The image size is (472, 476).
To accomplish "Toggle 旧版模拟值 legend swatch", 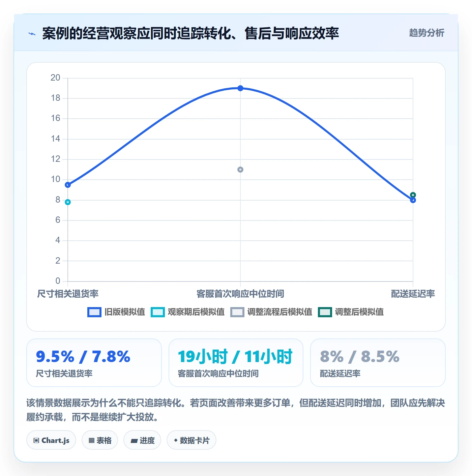I will pos(94,312).
